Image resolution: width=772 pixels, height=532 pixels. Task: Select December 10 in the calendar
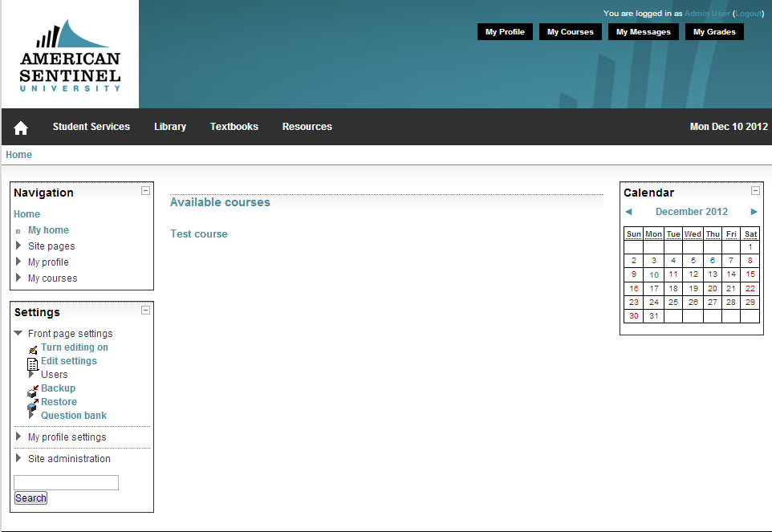[x=654, y=274]
